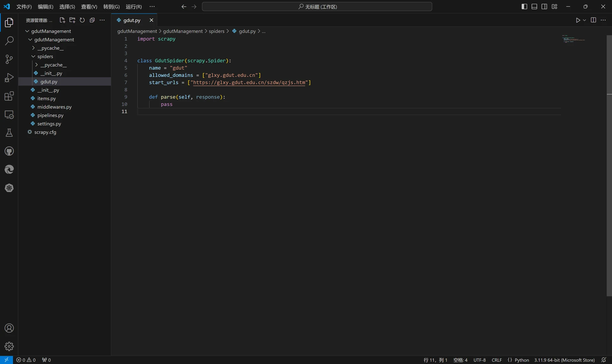Open the Extensions view

[9, 96]
